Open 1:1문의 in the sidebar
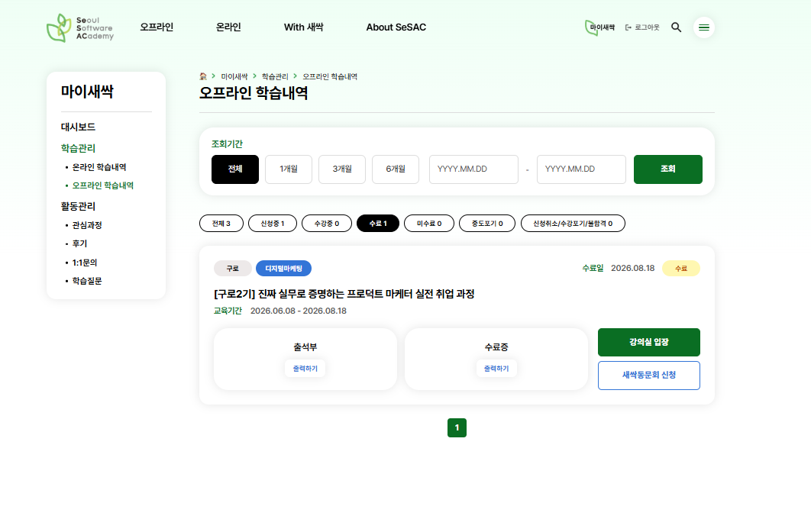811x532 pixels. point(84,263)
